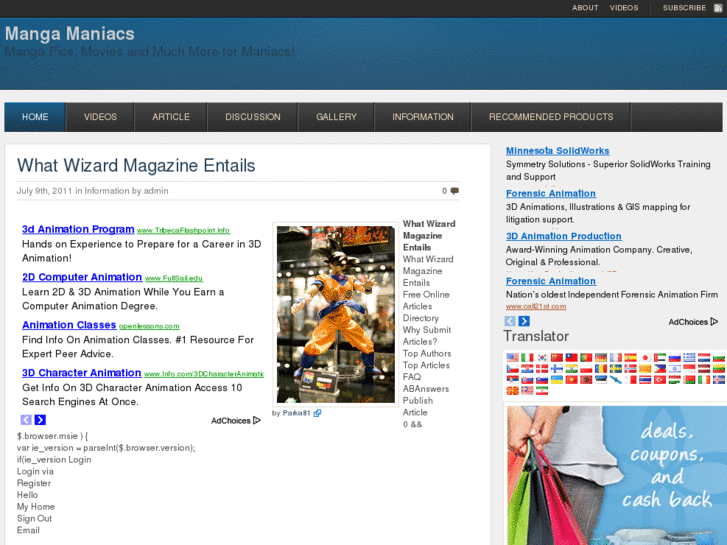727x545 pixels.
Task: Select the Germany flag in Translator
Action: (601, 358)
